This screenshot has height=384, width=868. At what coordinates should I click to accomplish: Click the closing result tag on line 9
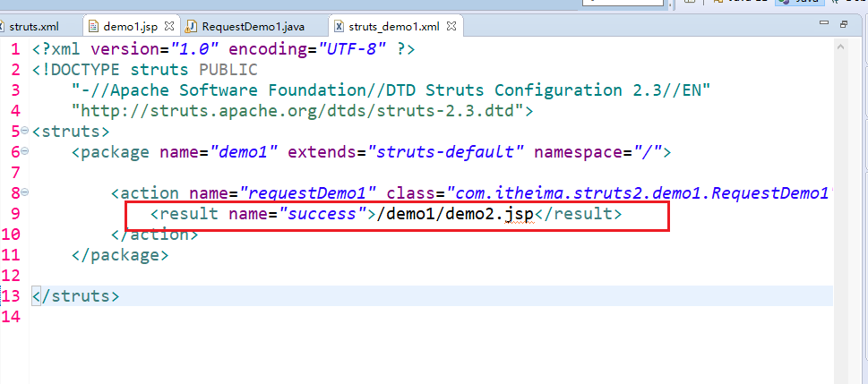[x=578, y=214]
